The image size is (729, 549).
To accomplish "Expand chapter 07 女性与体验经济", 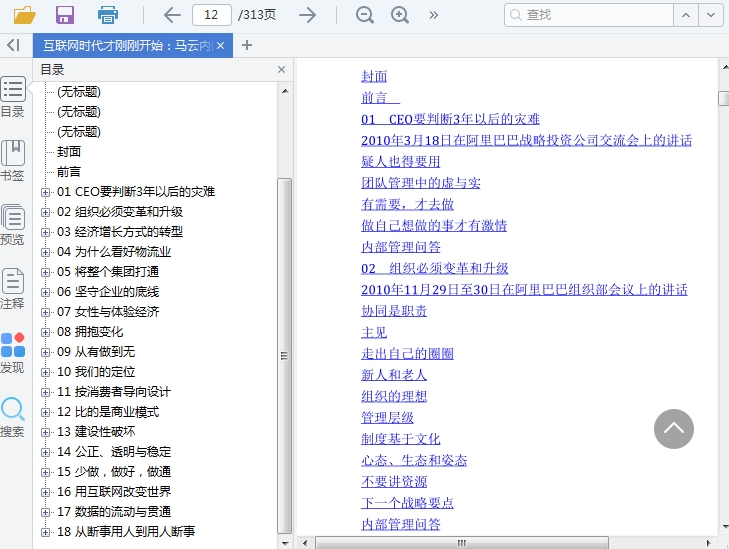I will click(45, 312).
